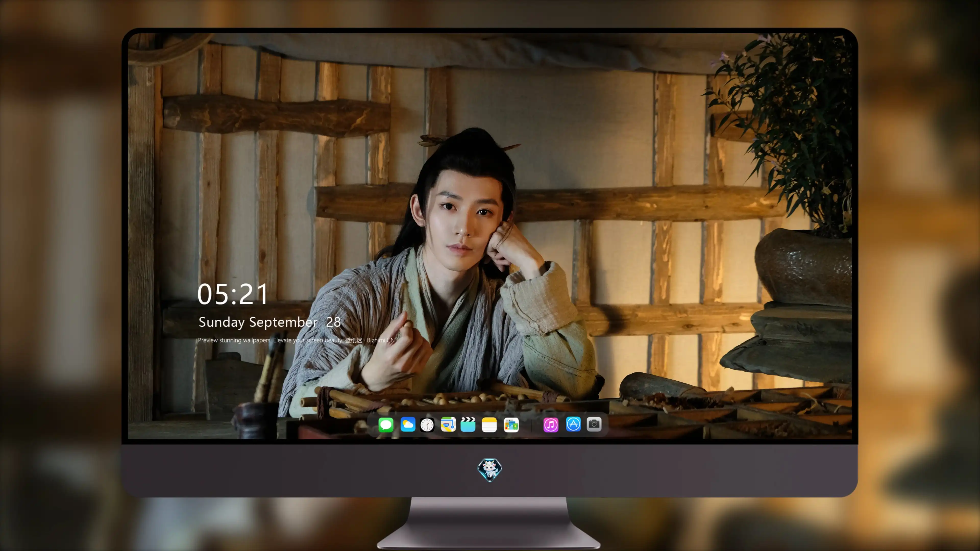Click the Bizhimi CN link text
Screen dimensions: 980x551
pos(381,340)
